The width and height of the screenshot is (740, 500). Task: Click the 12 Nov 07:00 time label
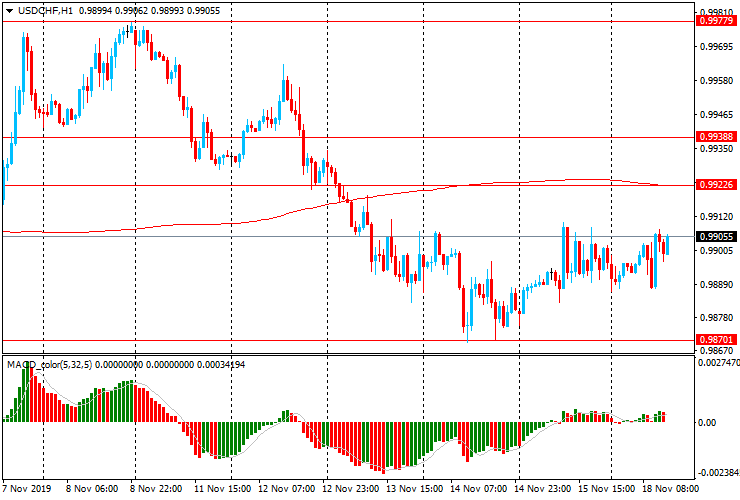point(287,491)
